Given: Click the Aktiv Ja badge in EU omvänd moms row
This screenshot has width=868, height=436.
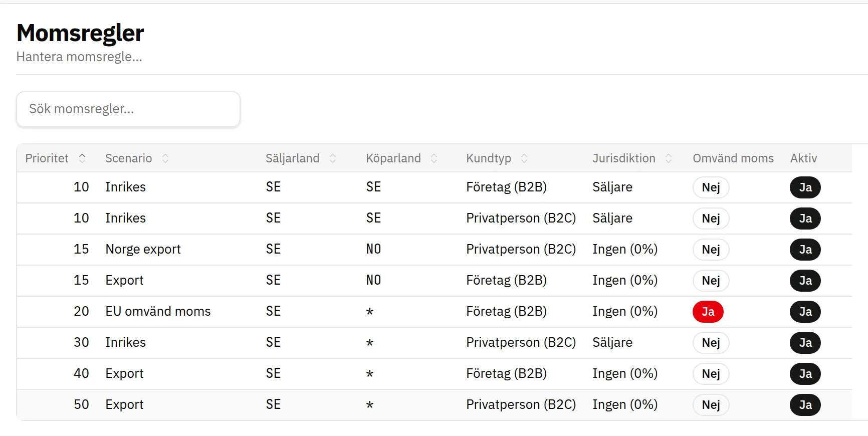Looking at the screenshot, I should [805, 312].
